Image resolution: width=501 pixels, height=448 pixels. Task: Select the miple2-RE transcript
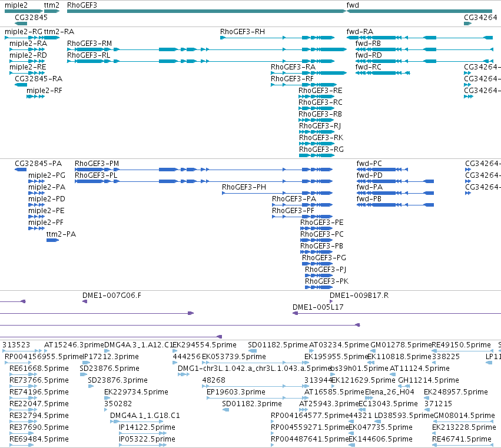point(27,73)
